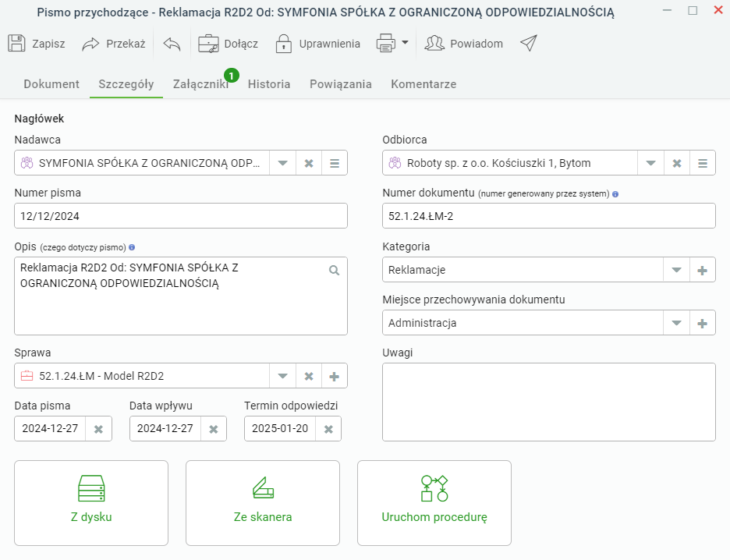This screenshot has height=560, width=730.
Task: Open Uprawnienia permissions padlock
Action: pos(318,44)
